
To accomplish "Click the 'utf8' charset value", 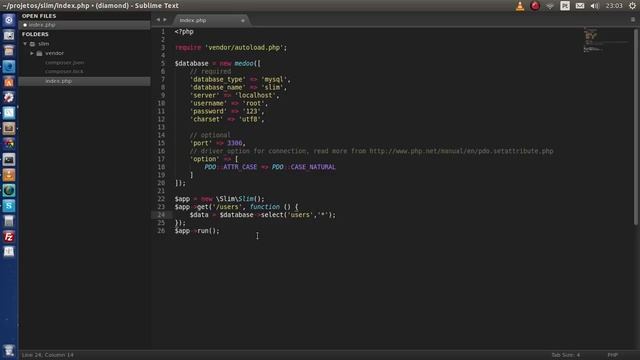I will (249, 119).
